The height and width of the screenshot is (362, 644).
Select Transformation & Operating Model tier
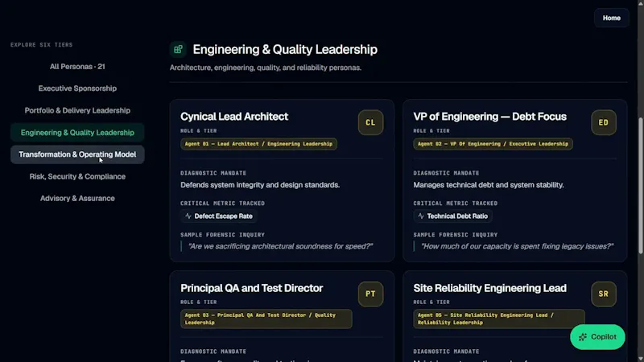click(77, 154)
